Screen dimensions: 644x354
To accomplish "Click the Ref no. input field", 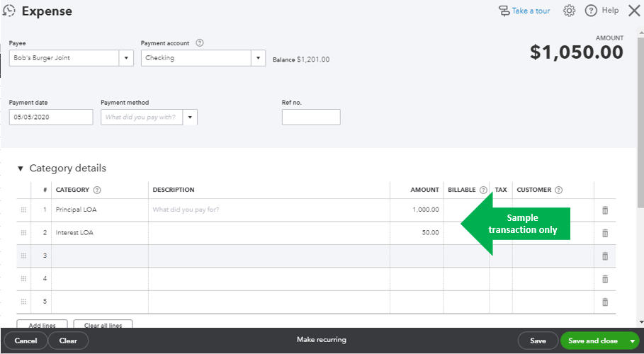I will pyautogui.click(x=311, y=117).
